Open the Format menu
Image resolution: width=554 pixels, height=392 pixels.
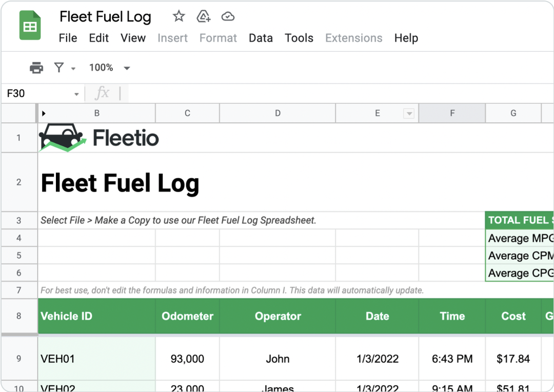coord(218,38)
